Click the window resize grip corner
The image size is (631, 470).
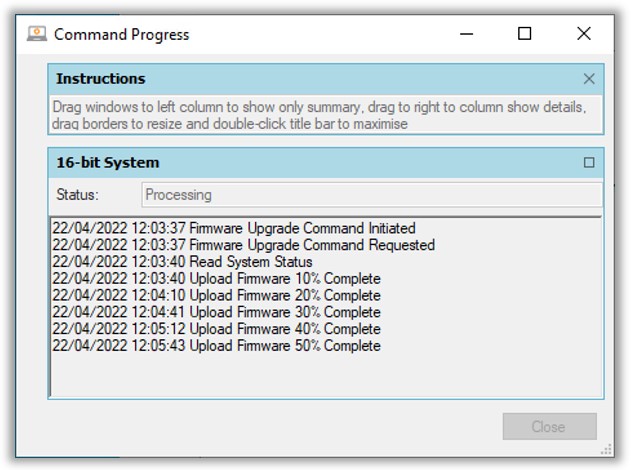click(606, 449)
